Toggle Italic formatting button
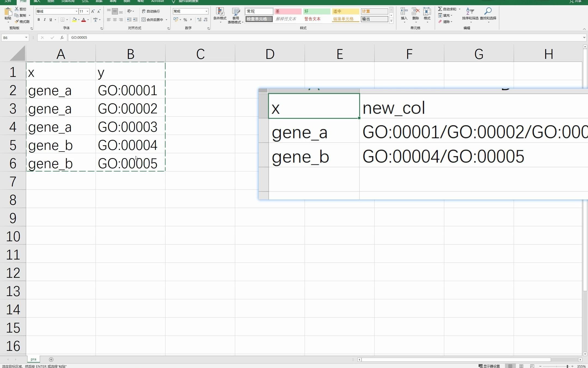This screenshot has width=588, height=368. pyautogui.click(x=45, y=20)
